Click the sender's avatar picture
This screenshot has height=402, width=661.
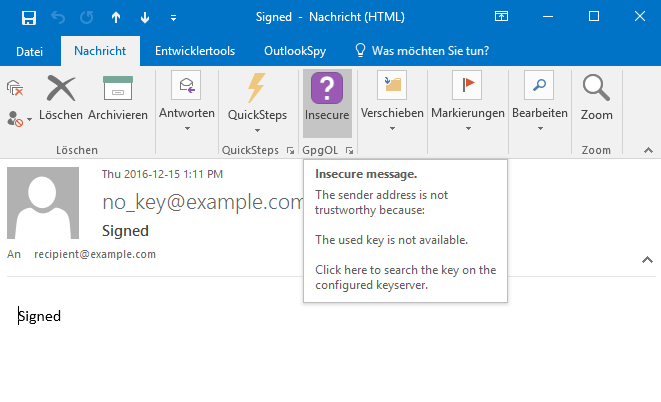point(43,203)
